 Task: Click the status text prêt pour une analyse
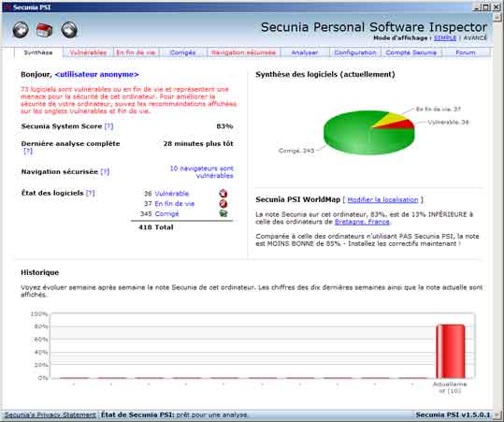point(212,415)
